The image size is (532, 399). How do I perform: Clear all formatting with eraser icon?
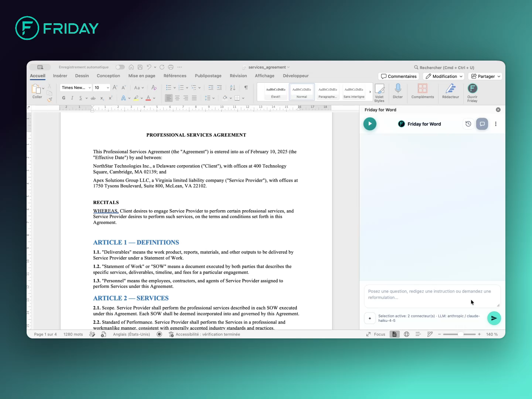(154, 88)
